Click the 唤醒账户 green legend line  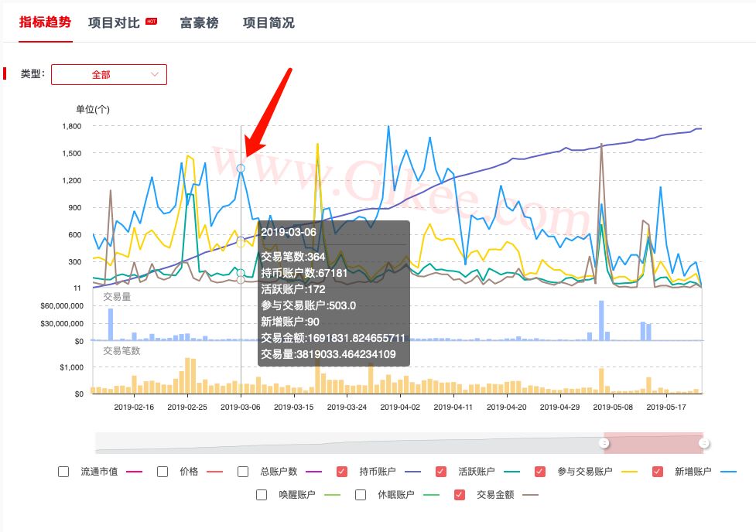point(332,495)
